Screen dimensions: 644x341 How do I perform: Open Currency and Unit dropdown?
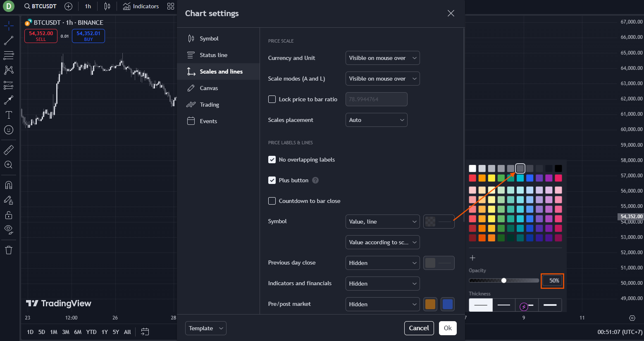tap(382, 58)
